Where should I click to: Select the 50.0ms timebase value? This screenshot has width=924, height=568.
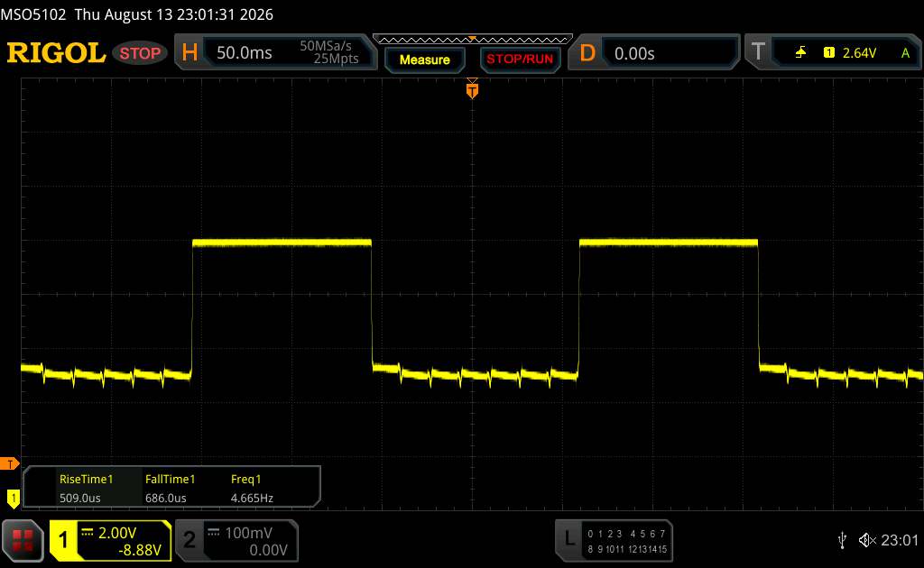(244, 53)
